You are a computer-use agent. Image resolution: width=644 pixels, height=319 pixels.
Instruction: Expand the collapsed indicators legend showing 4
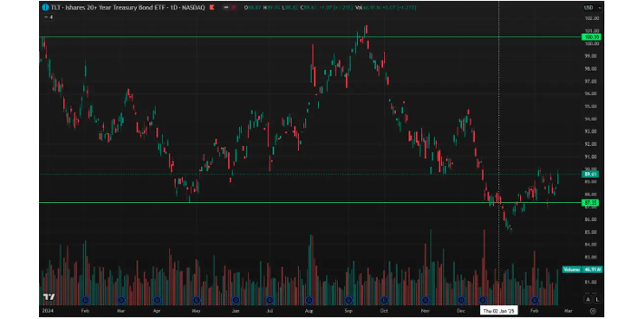point(48,17)
